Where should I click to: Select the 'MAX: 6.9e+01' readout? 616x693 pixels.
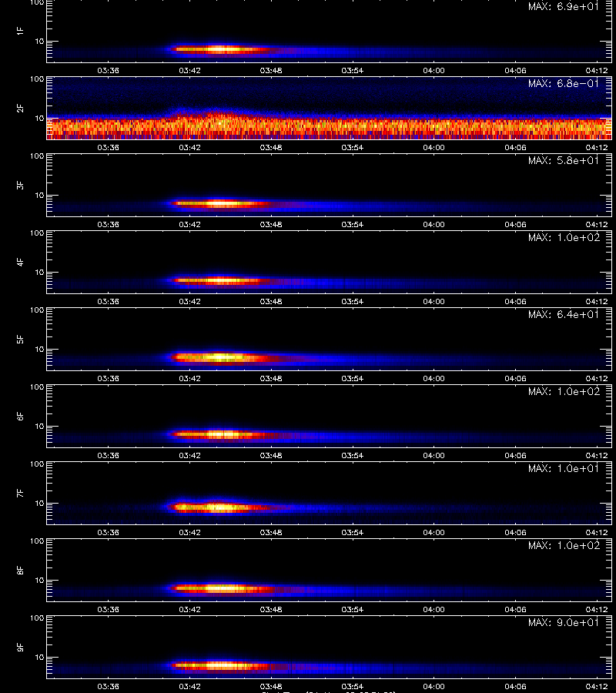coord(564,6)
